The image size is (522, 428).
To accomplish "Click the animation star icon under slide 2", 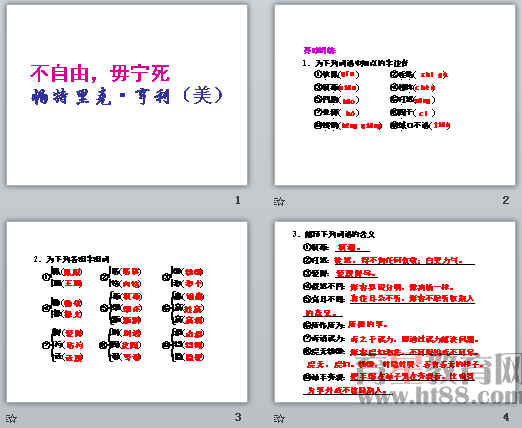I will pos(279,201).
